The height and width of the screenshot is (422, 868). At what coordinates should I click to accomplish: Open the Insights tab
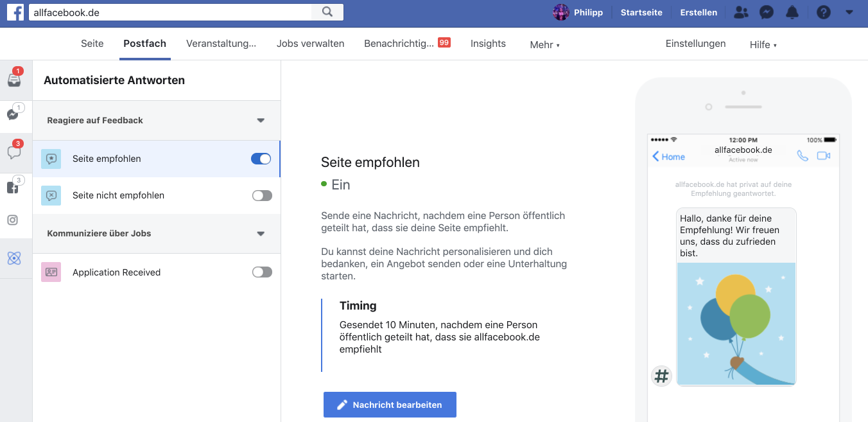pyautogui.click(x=488, y=44)
